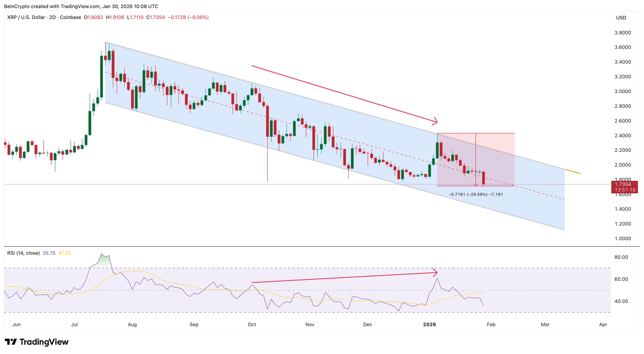Click the RSI (14, close) indicator label

pos(23,253)
